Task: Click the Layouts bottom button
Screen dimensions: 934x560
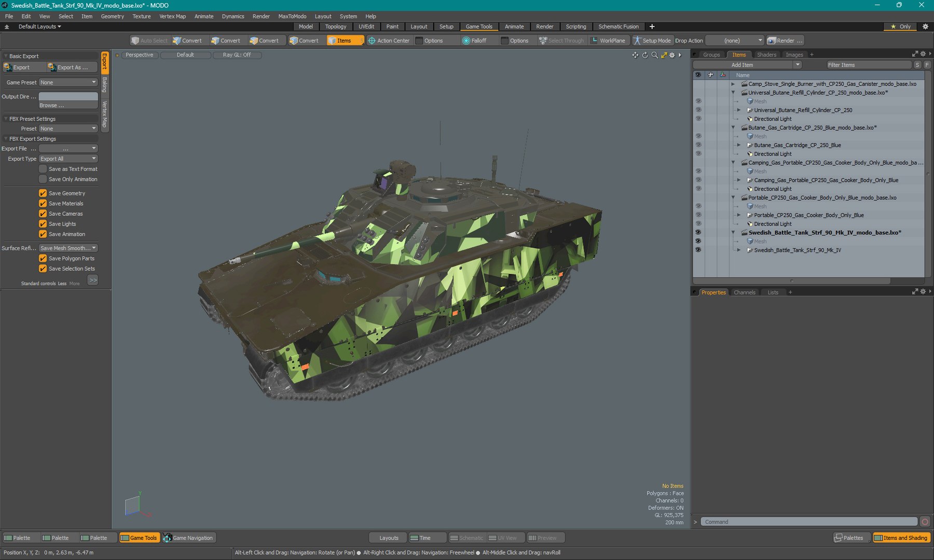Action: coord(389,538)
